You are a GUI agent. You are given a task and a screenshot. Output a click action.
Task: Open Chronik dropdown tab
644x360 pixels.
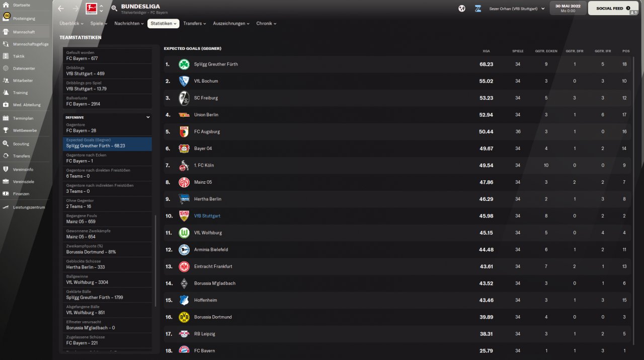coord(266,23)
